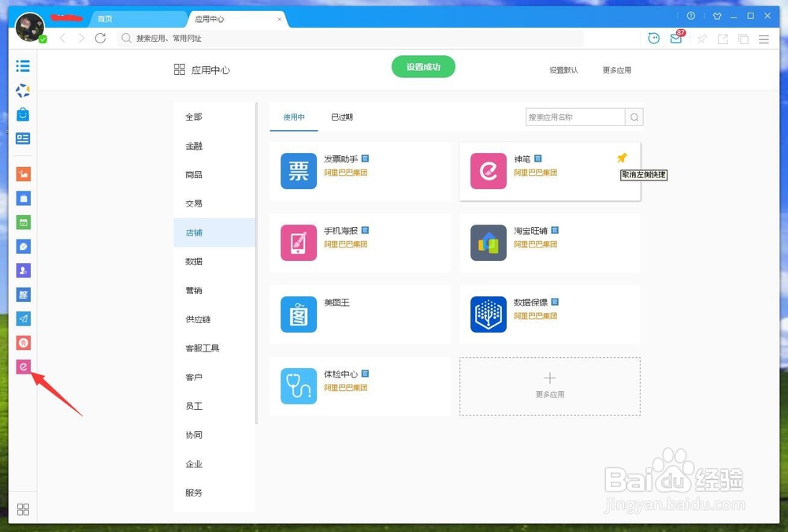Open the 美图王 app

pos(360,314)
